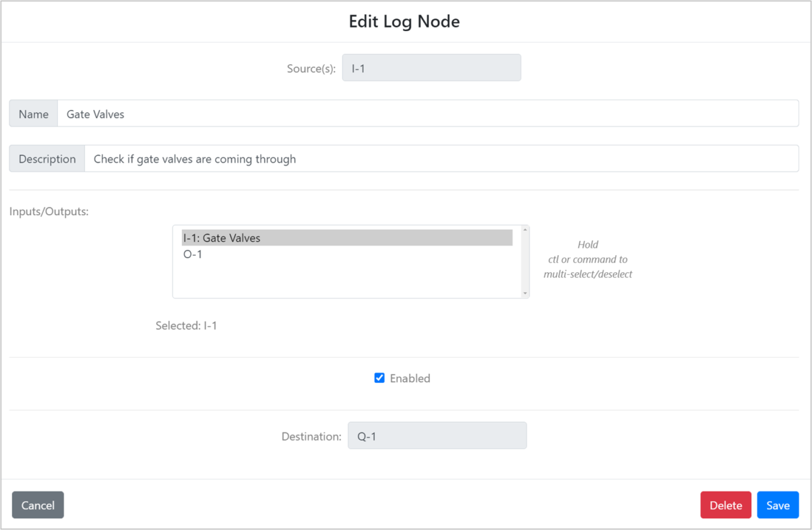Click the Save button
Screen dimensions: 812x530
[x=778, y=505]
